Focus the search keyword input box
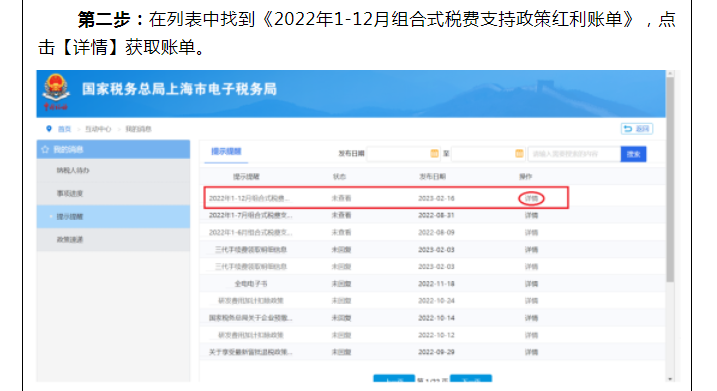 pyautogui.click(x=574, y=154)
